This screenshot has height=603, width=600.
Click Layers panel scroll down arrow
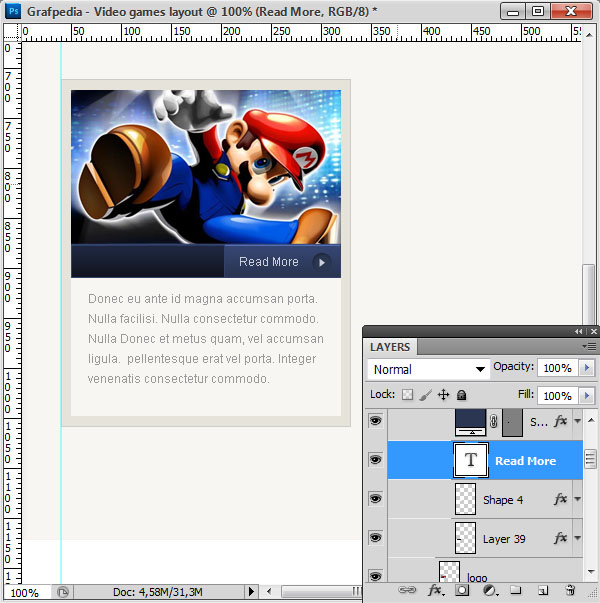(591, 572)
